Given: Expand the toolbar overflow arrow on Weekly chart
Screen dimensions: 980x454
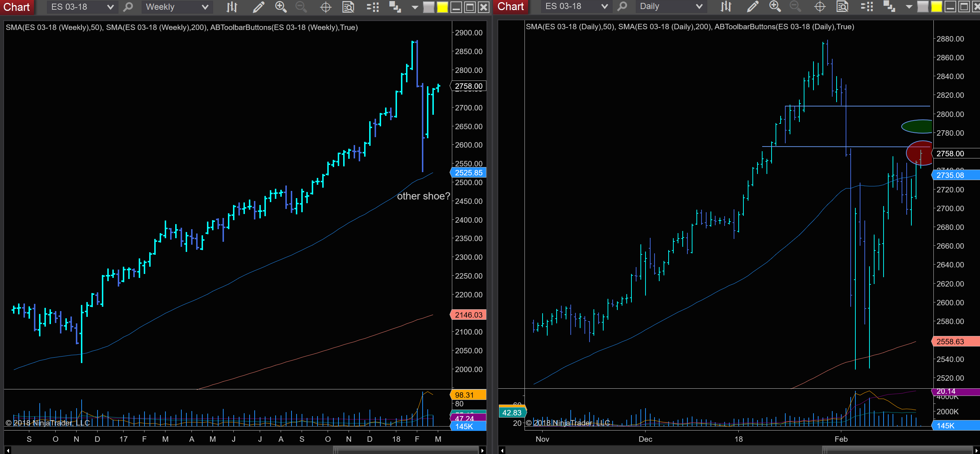Looking at the screenshot, I should coord(415,7).
